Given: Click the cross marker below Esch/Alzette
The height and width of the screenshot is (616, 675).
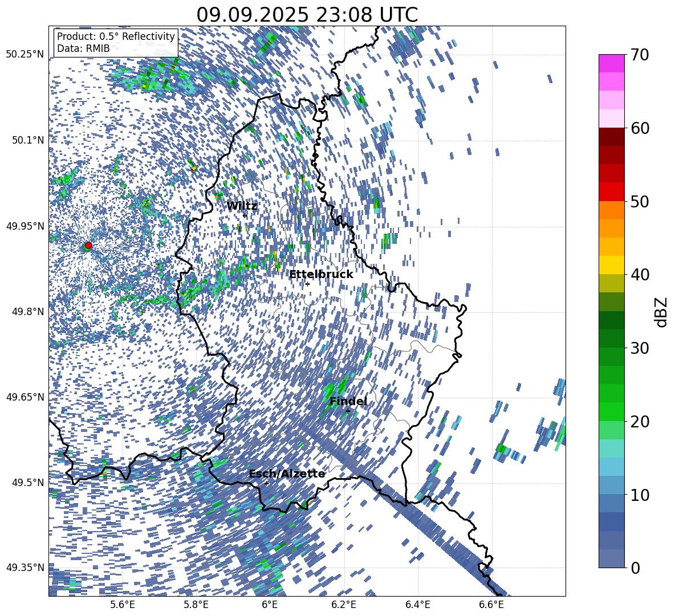Looking at the screenshot, I should 266,483.
